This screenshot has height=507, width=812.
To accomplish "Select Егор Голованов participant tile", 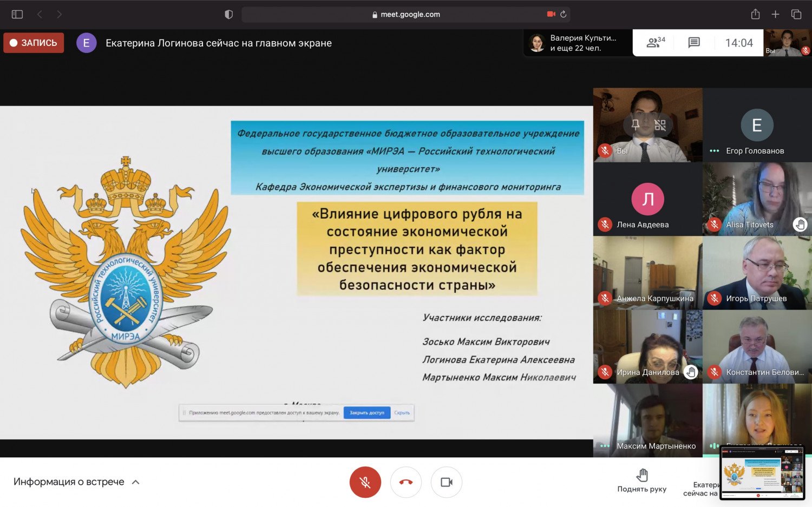I will tap(757, 125).
